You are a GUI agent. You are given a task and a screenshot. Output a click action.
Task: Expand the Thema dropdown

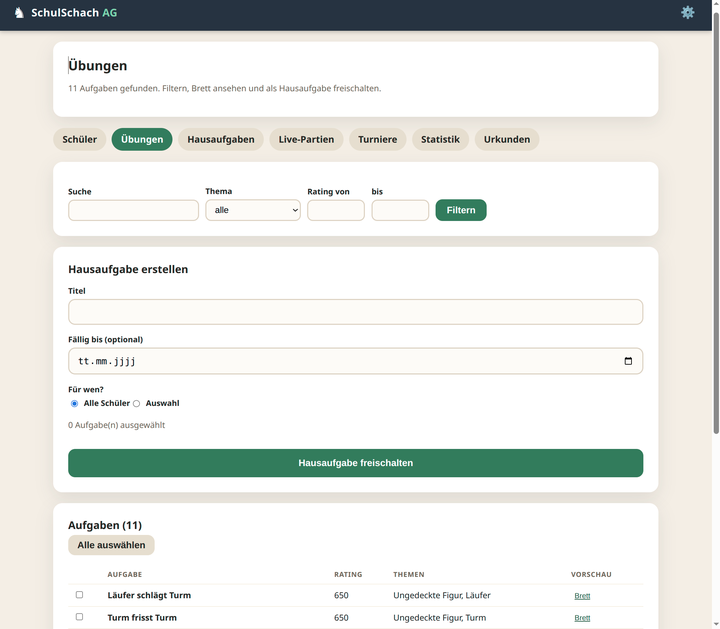point(253,210)
